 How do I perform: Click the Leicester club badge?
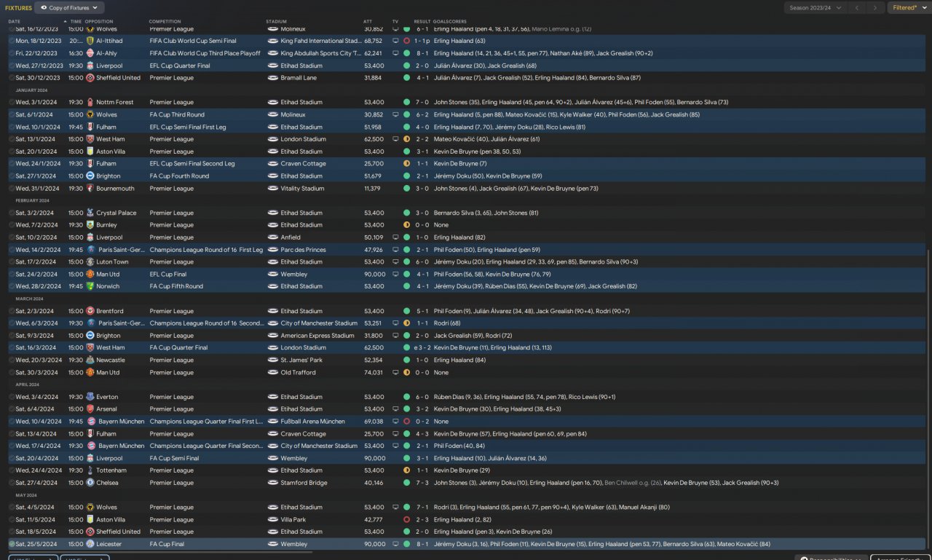[x=90, y=544]
